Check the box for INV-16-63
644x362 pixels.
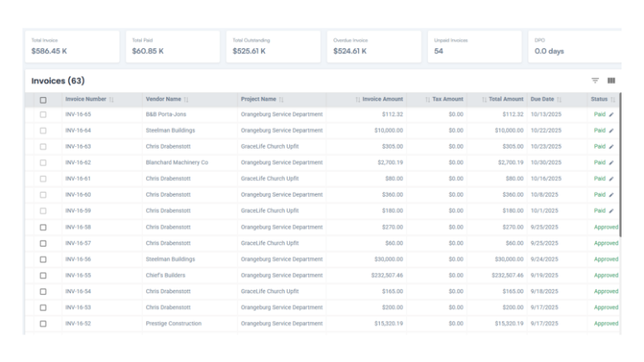point(43,147)
